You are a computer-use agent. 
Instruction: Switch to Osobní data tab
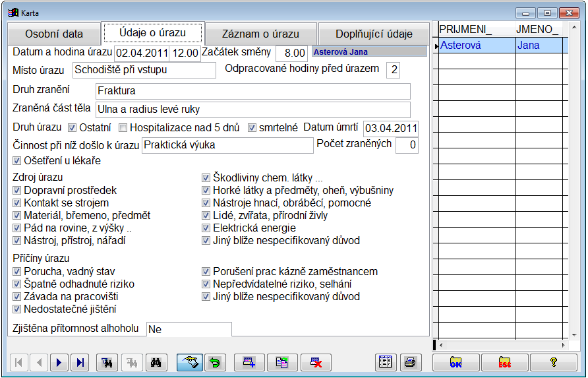click(x=54, y=34)
